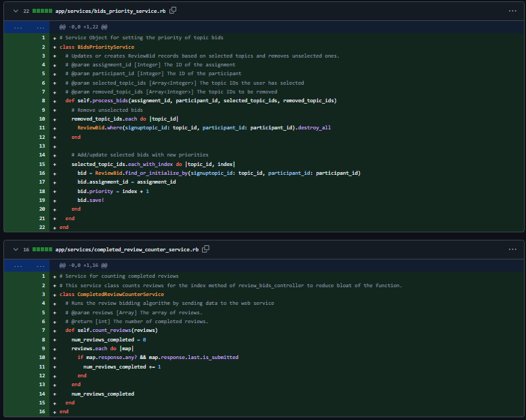Click green diffstat squares beside the 16 count
Screen dimensions: 526x420
(x=42, y=249)
